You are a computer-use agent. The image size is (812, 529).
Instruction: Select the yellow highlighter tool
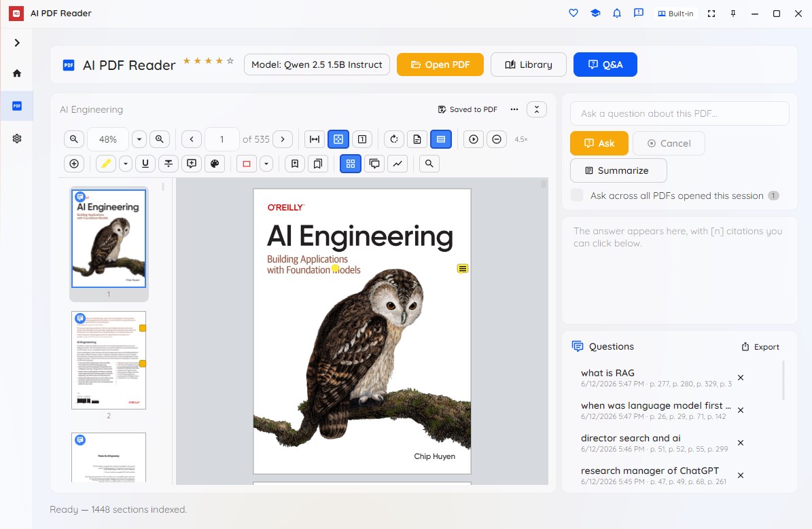105,164
